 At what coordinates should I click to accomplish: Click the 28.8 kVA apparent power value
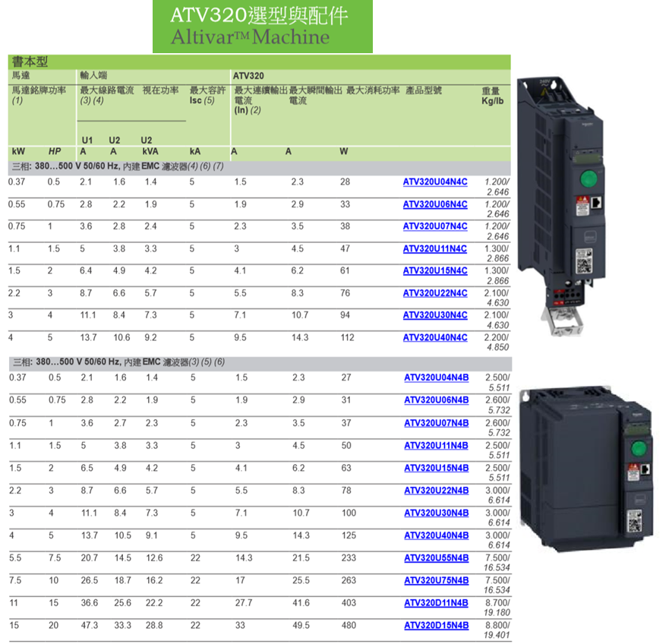154,626
